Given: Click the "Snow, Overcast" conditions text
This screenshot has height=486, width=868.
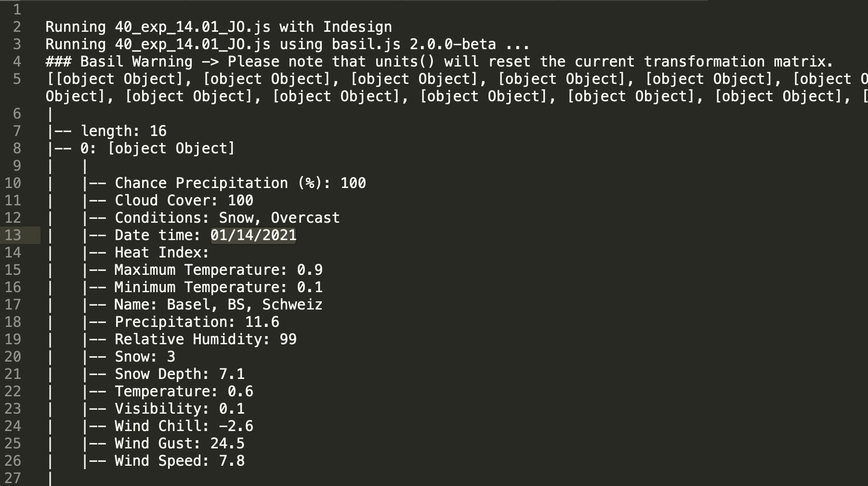Looking at the screenshot, I should click(x=279, y=218).
